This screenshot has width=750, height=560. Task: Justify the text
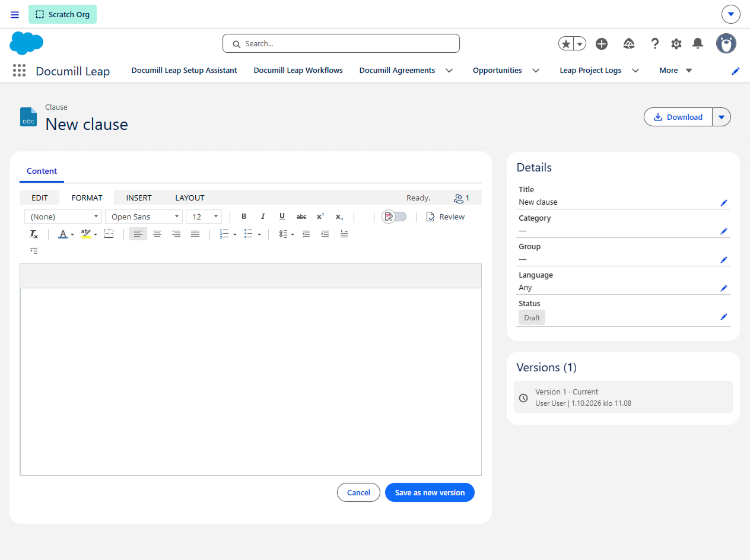coord(195,234)
